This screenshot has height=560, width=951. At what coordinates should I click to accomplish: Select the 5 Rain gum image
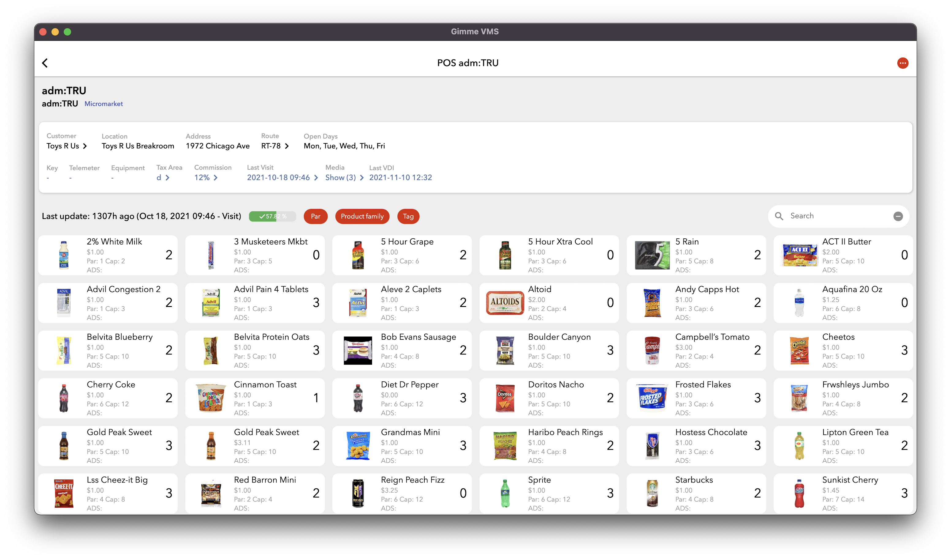click(x=652, y=255)
